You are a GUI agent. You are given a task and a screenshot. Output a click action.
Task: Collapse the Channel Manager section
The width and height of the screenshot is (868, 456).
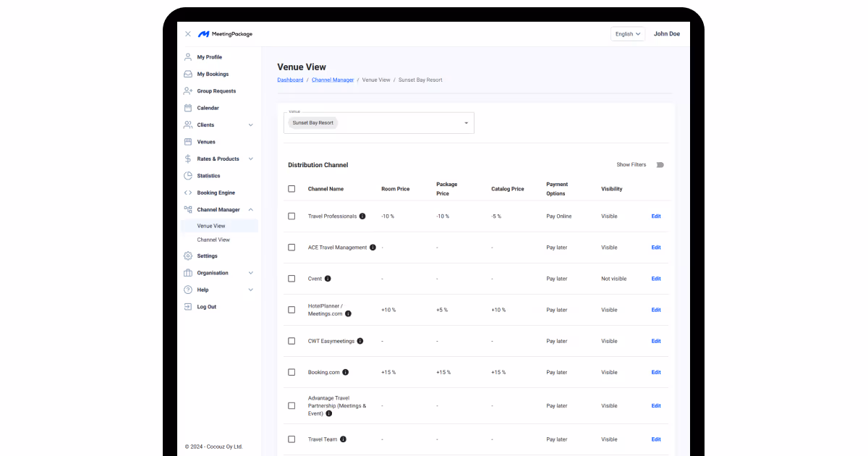[x=250, y=209]
